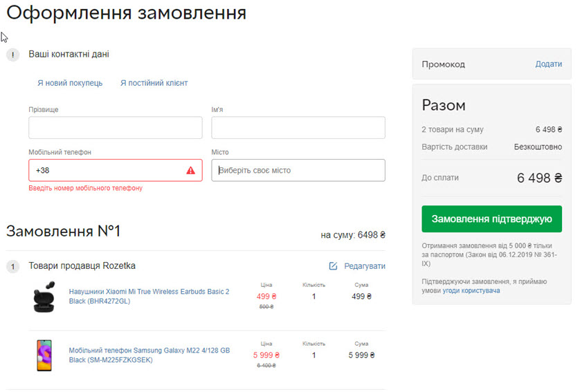
Task: Add a promo code via Додати link
Action: 549,64
